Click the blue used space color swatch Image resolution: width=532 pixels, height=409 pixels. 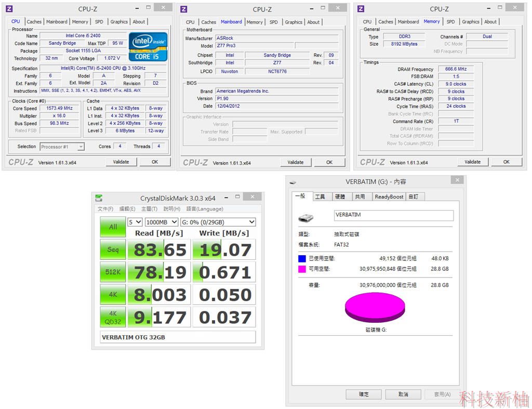[x=302, y=259]
